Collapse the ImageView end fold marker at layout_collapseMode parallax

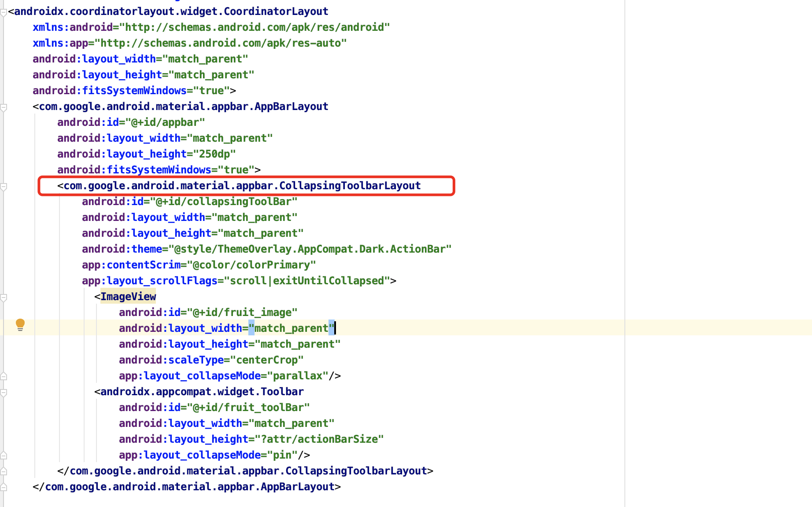click(4, 376)
